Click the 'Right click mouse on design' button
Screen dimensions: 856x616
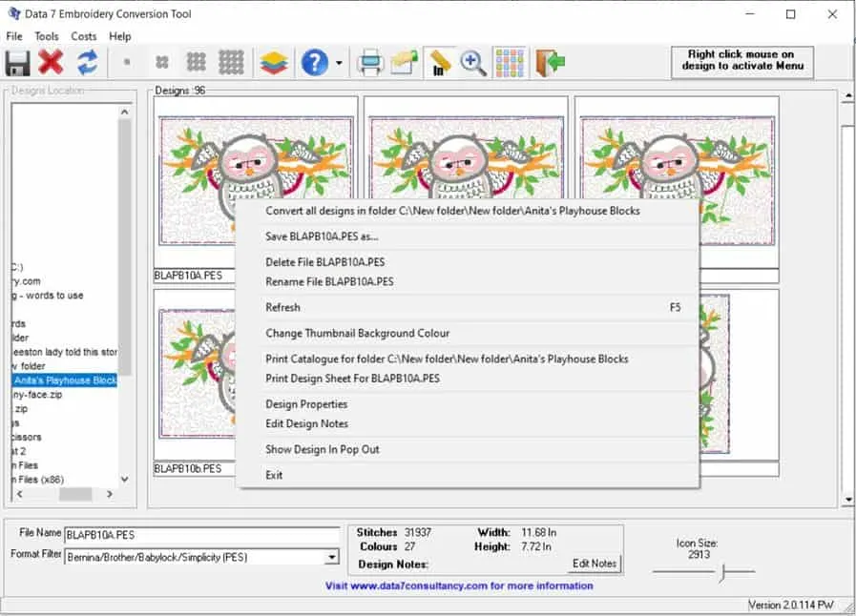(x=741, y=62)
